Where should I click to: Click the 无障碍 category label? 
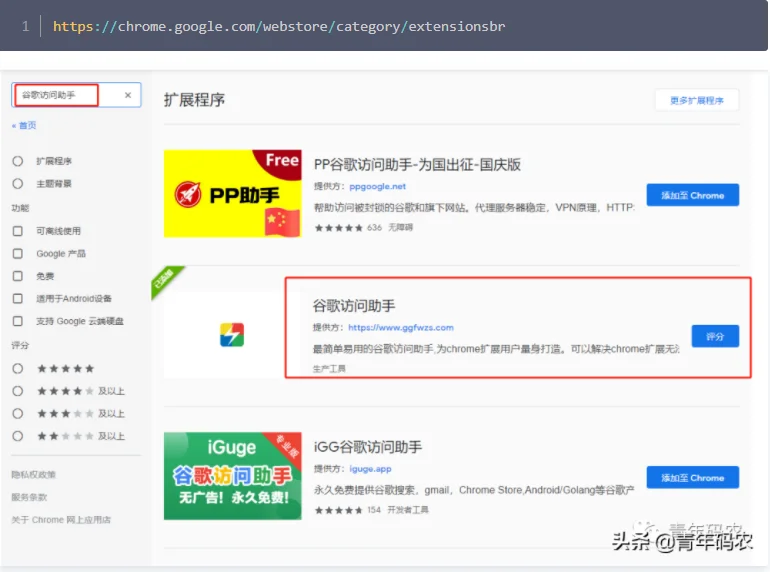click(x=400, y=228)
